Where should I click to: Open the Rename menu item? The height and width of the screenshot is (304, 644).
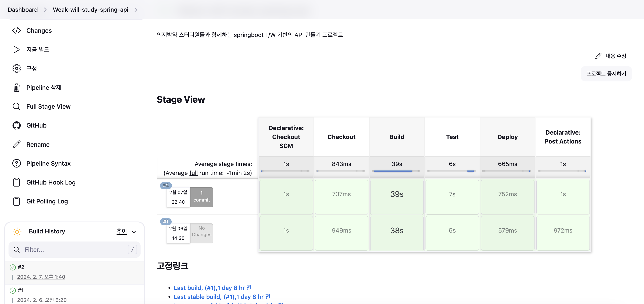(x=38, y=144)
